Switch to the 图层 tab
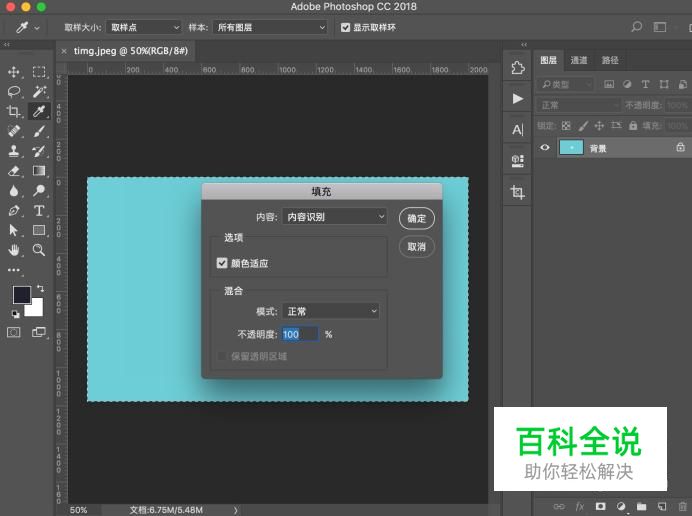The image size is (692, 516). (549, 60)
